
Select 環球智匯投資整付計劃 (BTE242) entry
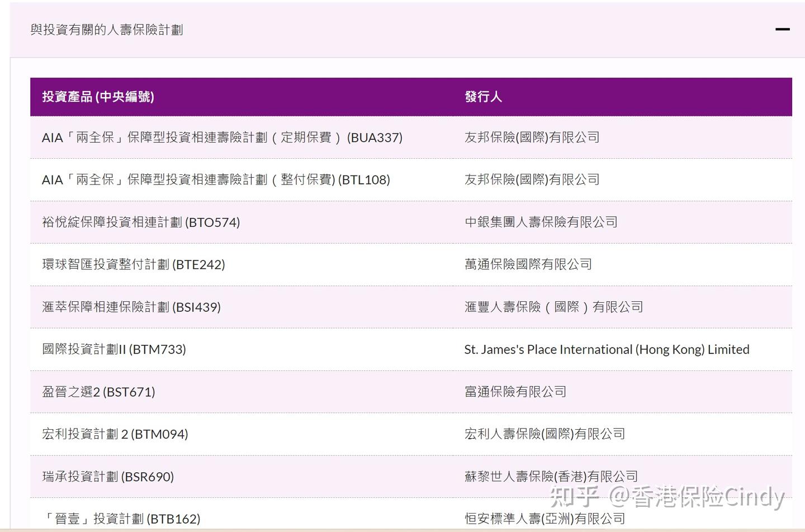pos(134,264)
